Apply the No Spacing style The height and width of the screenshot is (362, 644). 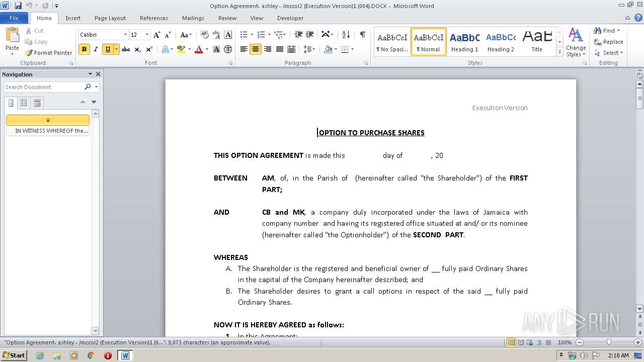coord(392,42)
